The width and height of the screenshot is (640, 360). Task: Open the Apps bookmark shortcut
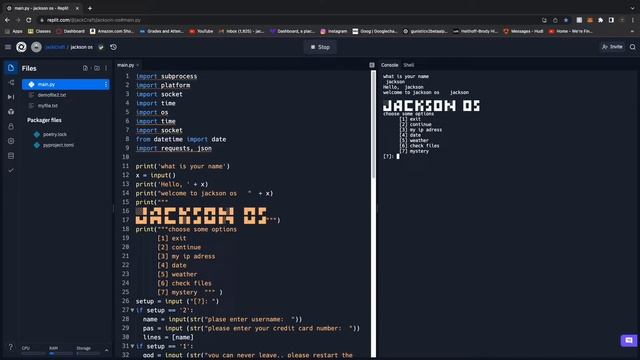(x=13, y=31)
